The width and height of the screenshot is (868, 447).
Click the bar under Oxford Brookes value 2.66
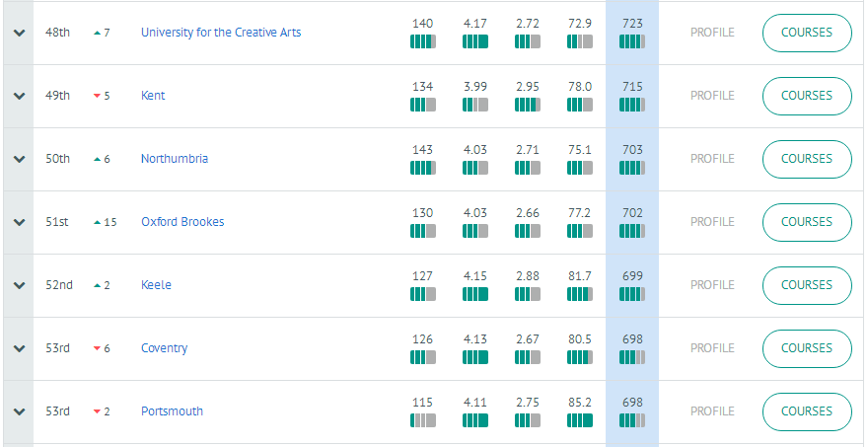click(x=528, y=231)
